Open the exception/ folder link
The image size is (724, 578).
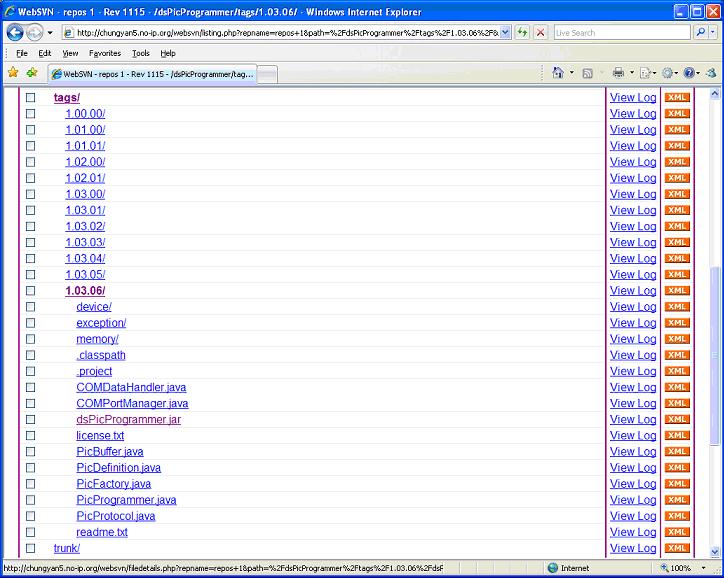pos(101,323)
